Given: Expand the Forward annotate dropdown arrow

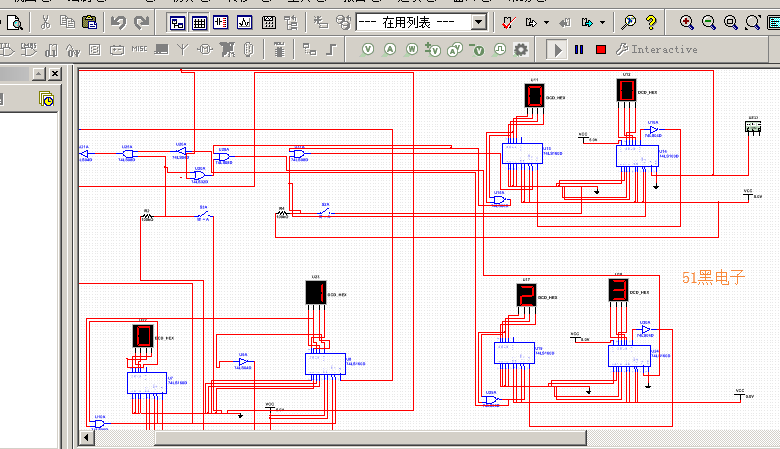Looking at the screenshot, I should (x=602, y=22).
